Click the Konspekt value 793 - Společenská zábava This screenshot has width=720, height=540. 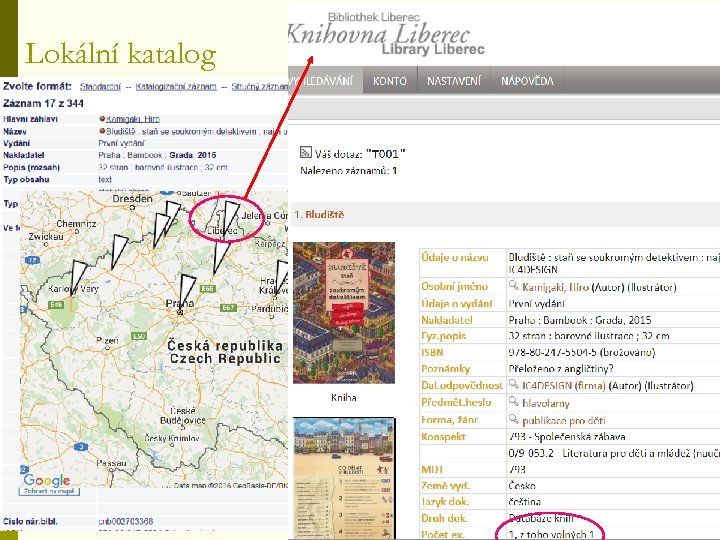[567, 436]
